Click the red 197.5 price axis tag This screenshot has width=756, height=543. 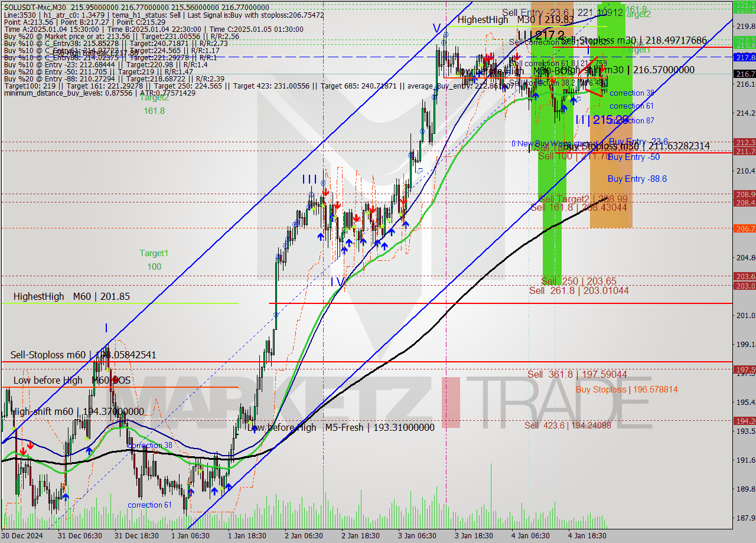(x=744, y=369)
